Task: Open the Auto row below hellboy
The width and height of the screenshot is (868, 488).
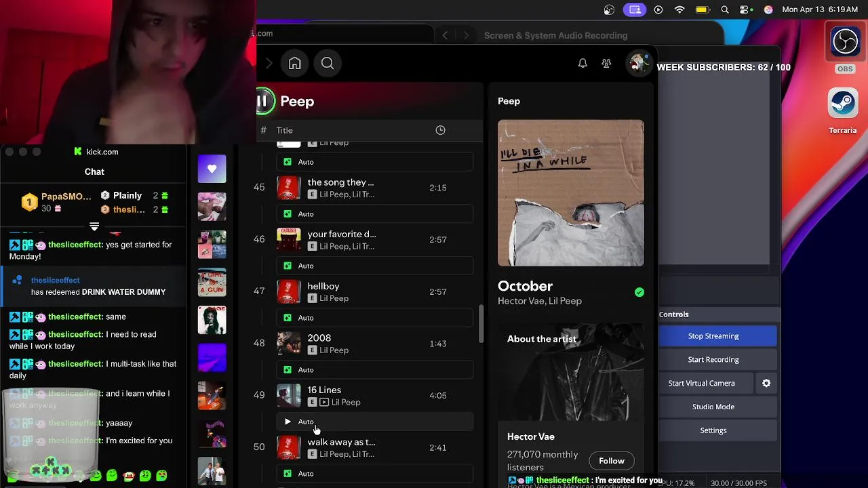Action: pyautogui.click(x=375, y=318)
